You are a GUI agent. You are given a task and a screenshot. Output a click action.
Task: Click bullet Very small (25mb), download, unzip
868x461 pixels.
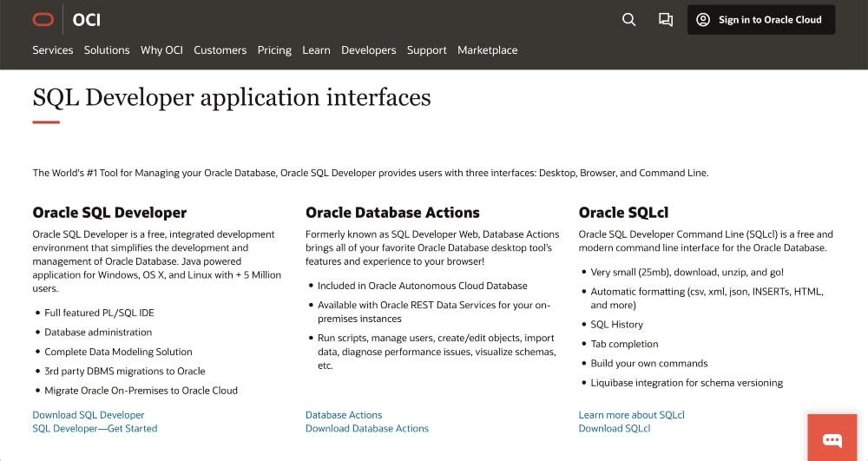pos(687,273)
